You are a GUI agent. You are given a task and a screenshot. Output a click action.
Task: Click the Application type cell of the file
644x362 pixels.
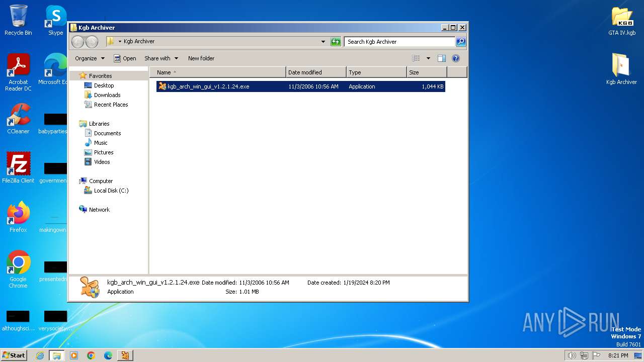tap(362, 86)
